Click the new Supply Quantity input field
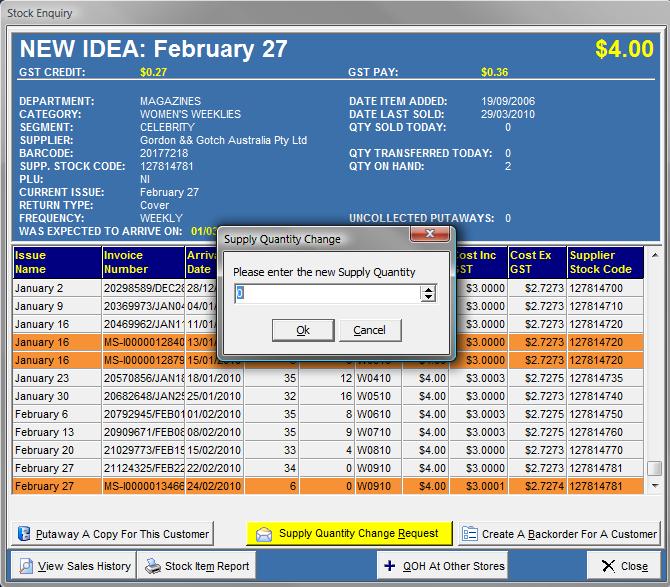Image resolution: width=670 pixels, height=587 pixels. (327, 293)
